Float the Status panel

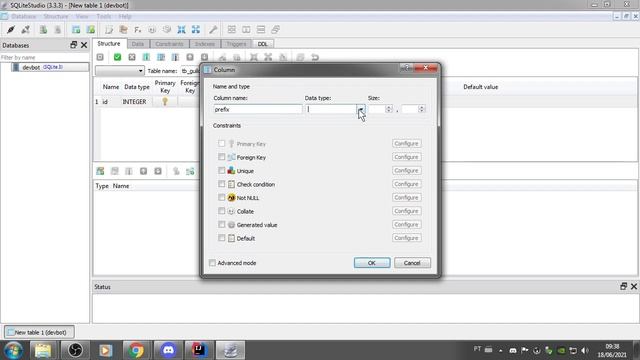623,287
